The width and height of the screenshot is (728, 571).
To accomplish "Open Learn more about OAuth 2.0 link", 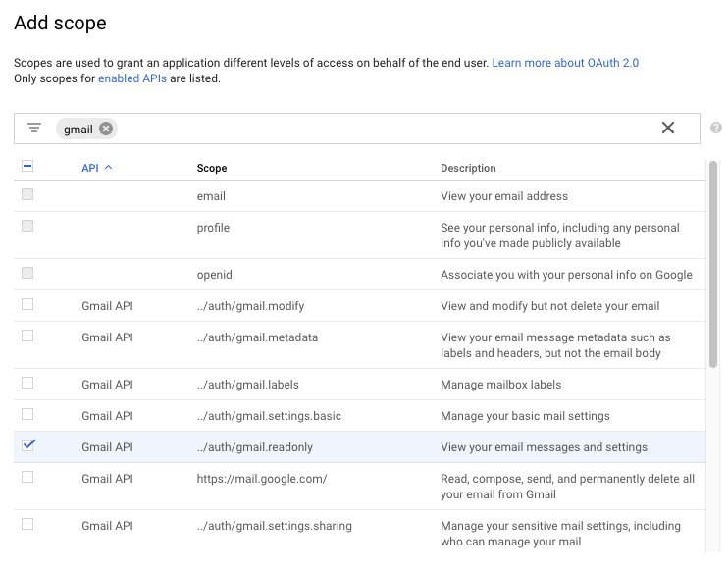I will (565, 63).
